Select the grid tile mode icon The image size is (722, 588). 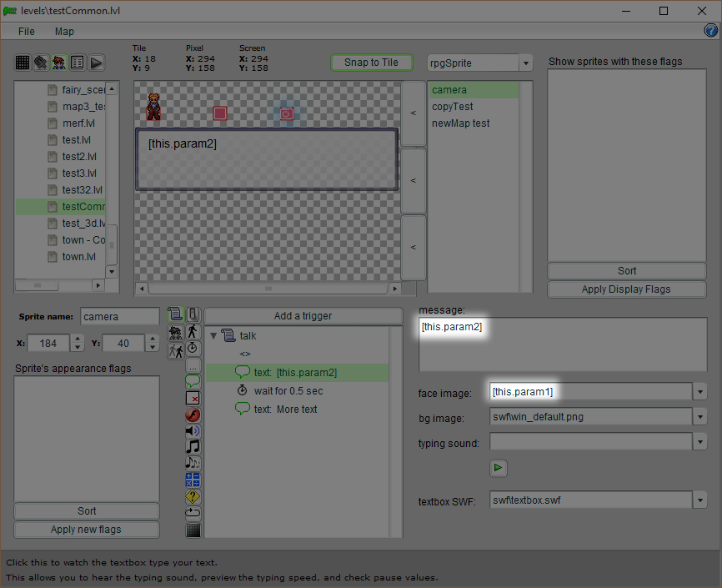23,63
